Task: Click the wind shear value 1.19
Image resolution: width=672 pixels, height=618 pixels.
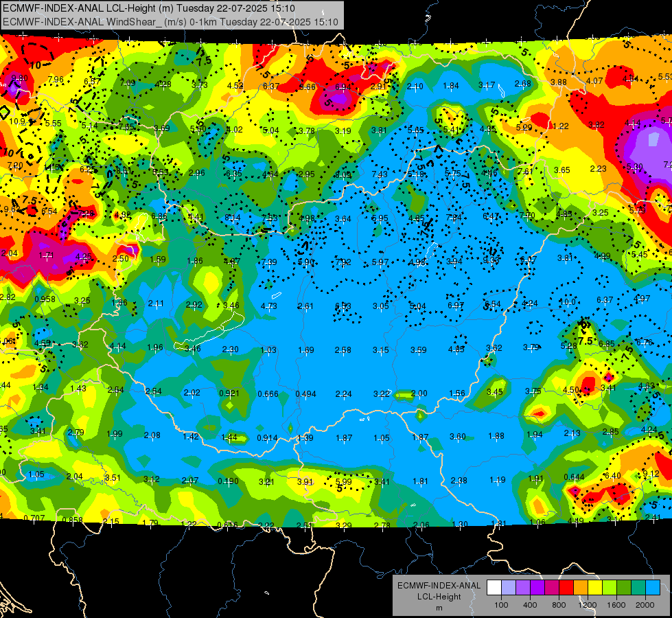Action: tap(497, 479)
